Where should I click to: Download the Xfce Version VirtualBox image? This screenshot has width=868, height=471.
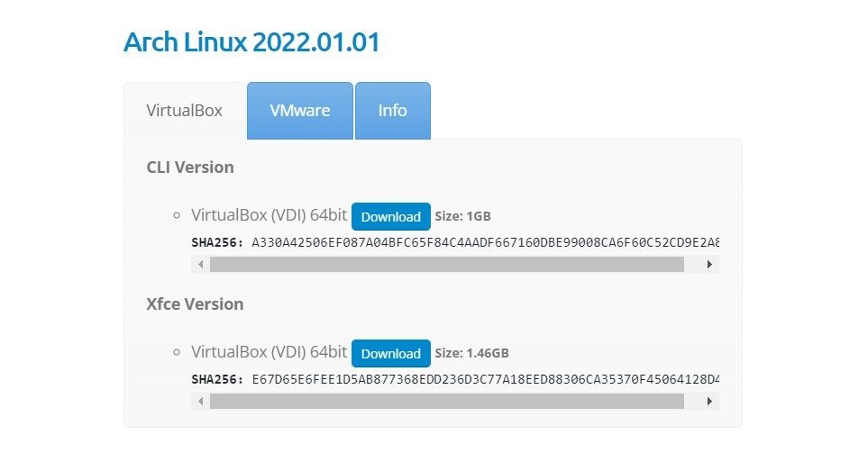coord(391,353)
